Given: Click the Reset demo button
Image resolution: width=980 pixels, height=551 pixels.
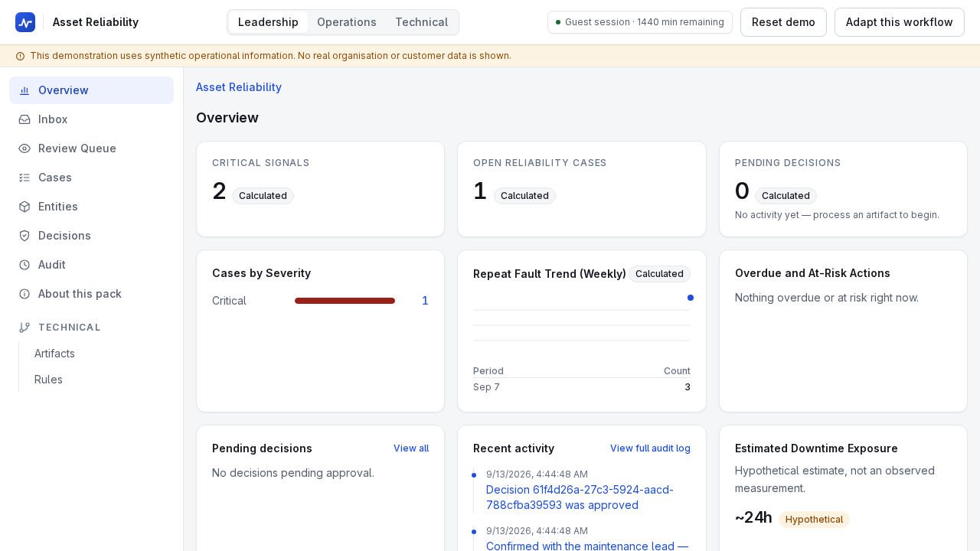Looking at the screenshot, I should click(x=783, y=22).
